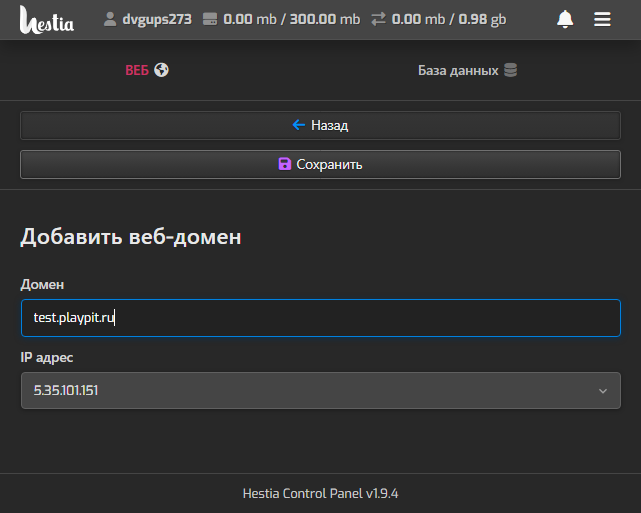Image resolution: width=641 pixels, height=513 pixels.
Task: Go back with Назад button
Action: (320, 125)
